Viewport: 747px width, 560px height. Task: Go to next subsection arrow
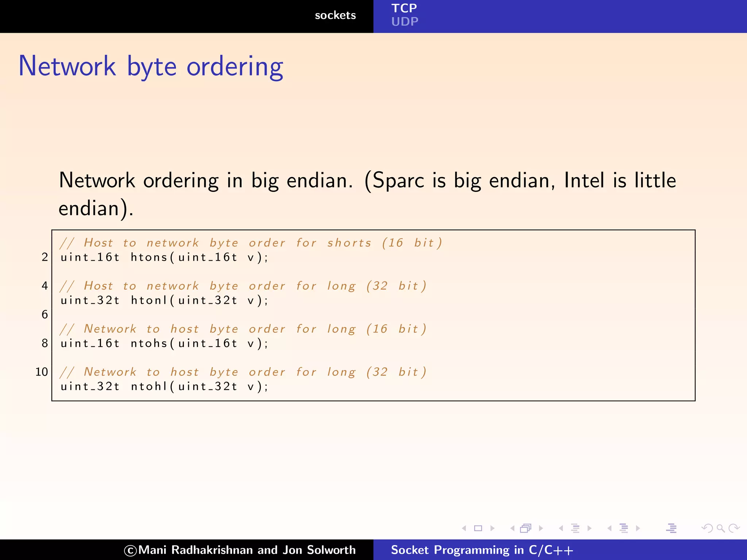click(x=589, y=528)
